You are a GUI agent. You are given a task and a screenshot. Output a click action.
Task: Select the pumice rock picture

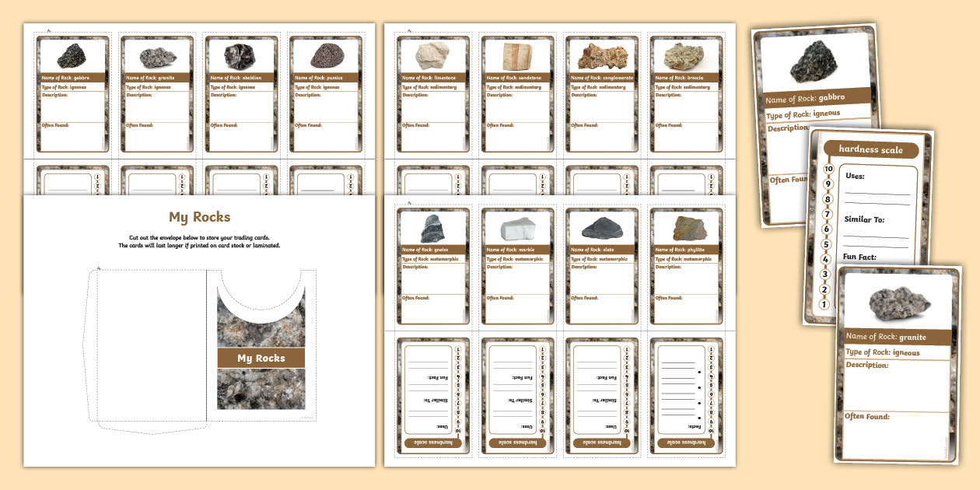pos(325,56)
